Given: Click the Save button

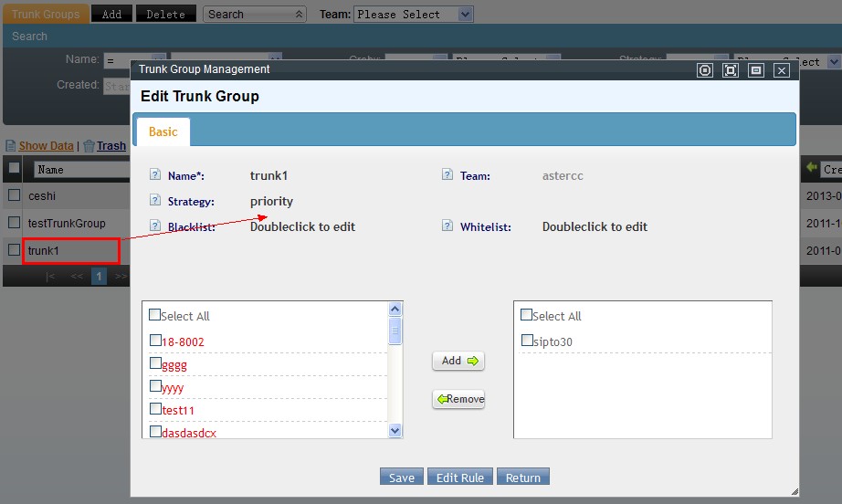Looking at the screenshot, I should tap(402, 477).
